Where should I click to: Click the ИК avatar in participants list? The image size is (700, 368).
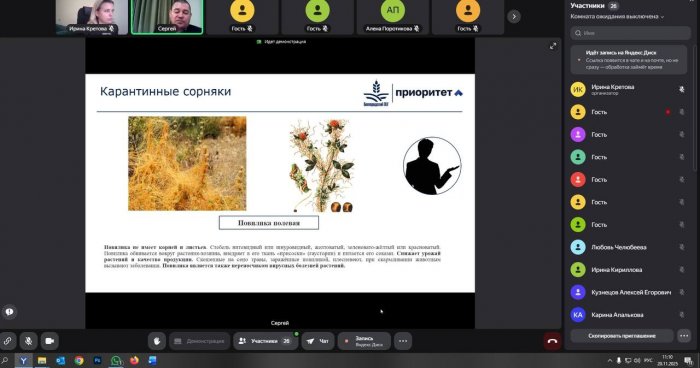point(578,89)
